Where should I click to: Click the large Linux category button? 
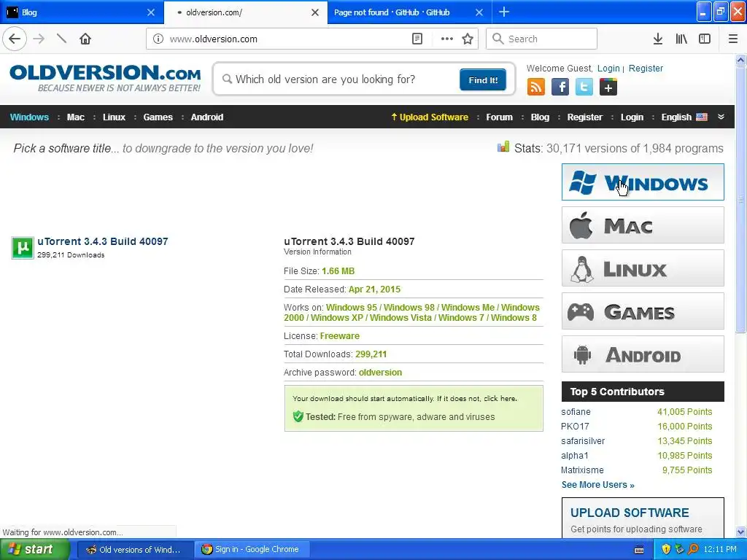pyautogui.click(x=643, y=268)
